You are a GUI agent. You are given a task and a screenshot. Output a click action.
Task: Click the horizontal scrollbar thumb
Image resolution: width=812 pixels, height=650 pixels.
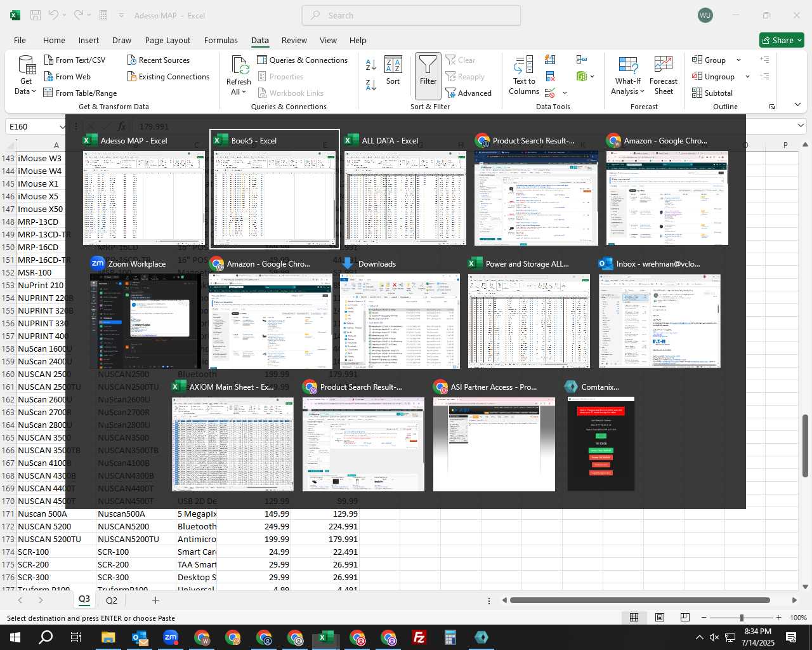(x=639, y=600)
